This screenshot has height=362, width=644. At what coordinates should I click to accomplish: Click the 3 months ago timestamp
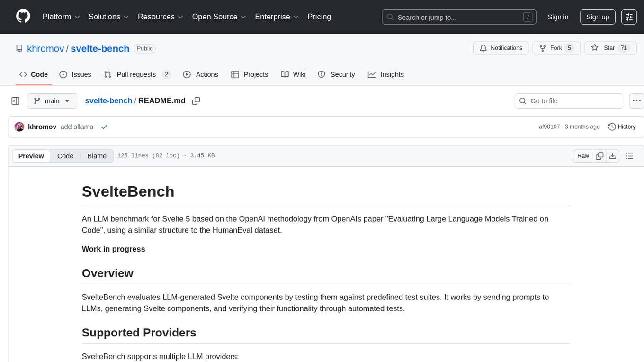582,127
